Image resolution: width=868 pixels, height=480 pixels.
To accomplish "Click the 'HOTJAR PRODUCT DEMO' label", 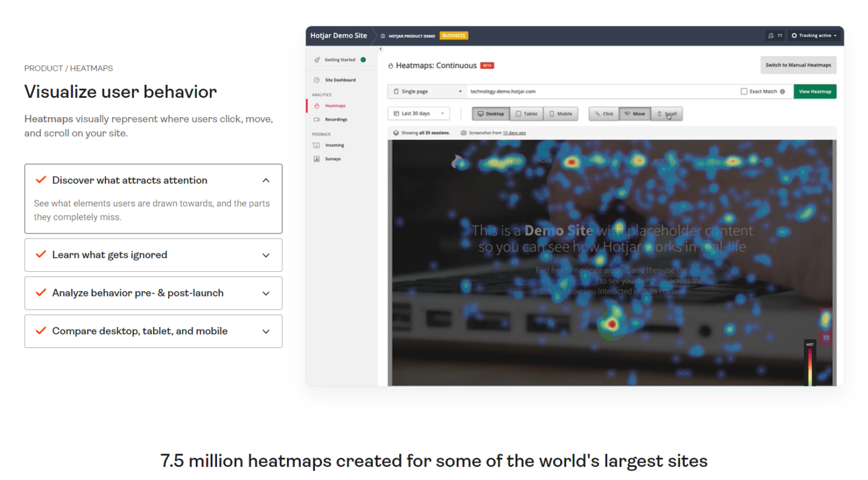I will [412, 36].
